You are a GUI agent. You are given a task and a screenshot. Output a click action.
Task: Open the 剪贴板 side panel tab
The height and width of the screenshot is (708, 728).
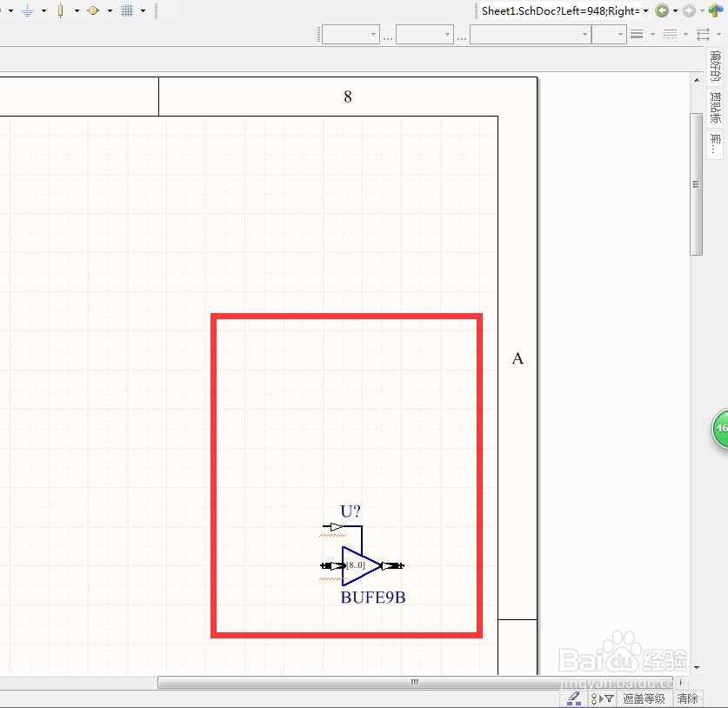[715, 107]
